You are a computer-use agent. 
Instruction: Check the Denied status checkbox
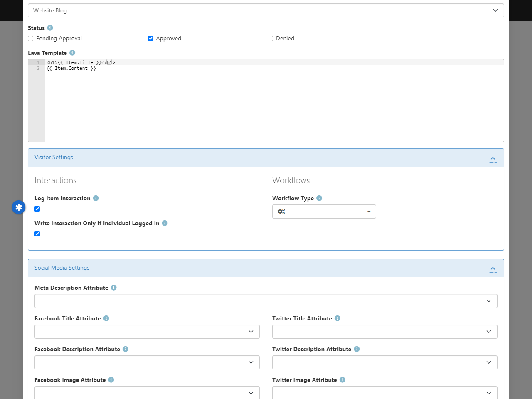[271, 39]
